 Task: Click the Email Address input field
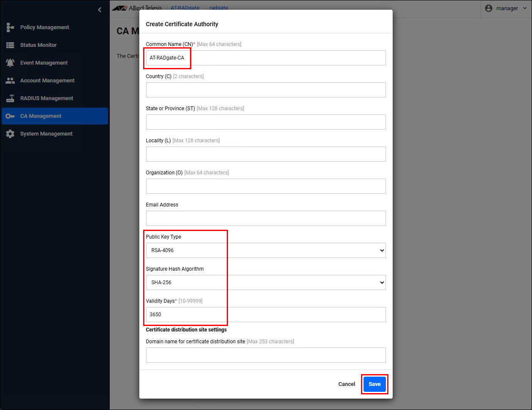[x=266, y=218]
